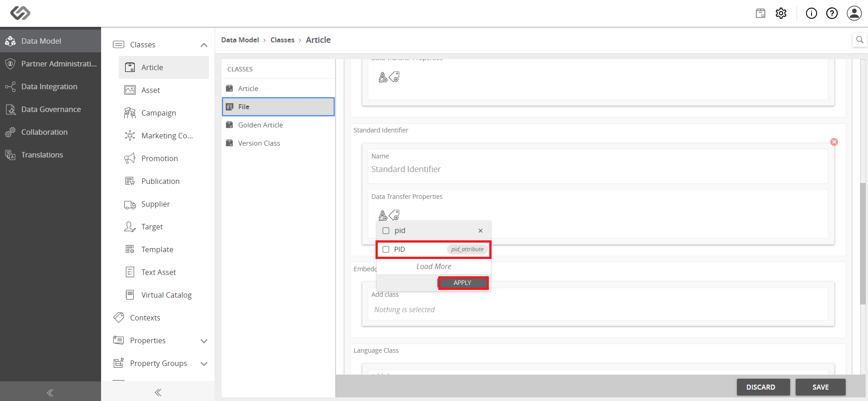Screen dimensions: 868x401
Task: Select Marketing Co... class in sidebar
Action: [x=164, y=136]
